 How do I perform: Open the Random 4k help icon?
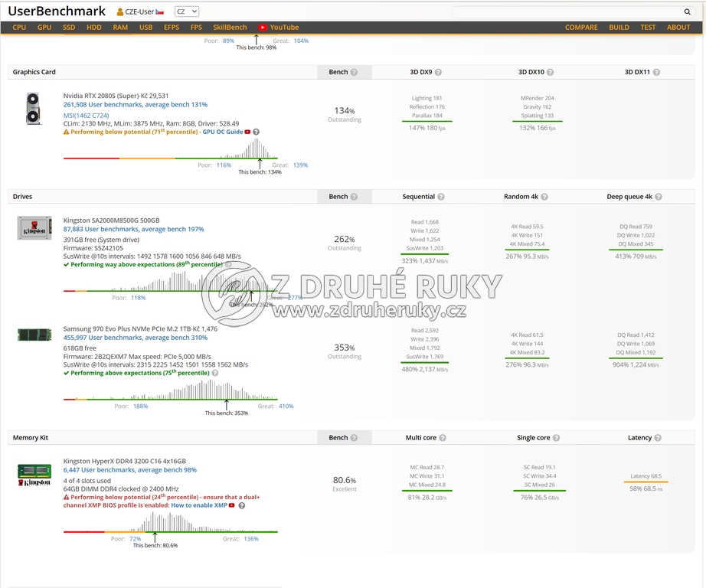pyautogui.click(x=544, y=197)
